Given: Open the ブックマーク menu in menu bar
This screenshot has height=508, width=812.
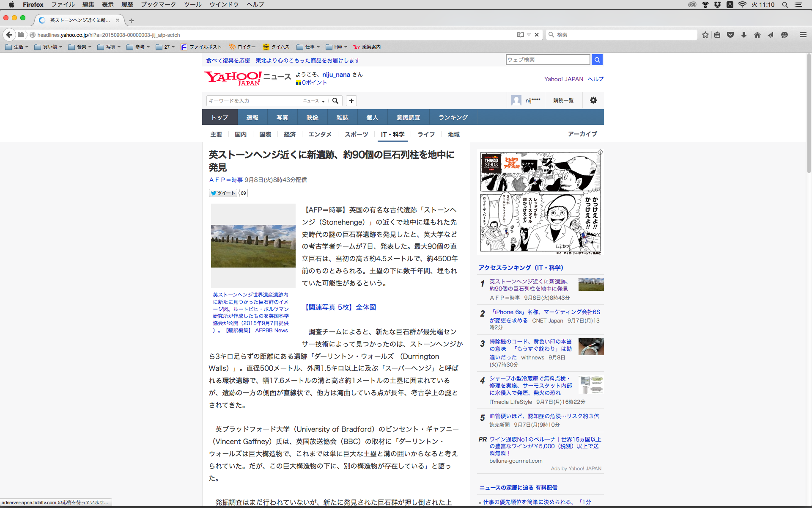Looking at the screenshot, I should point(158,5).
